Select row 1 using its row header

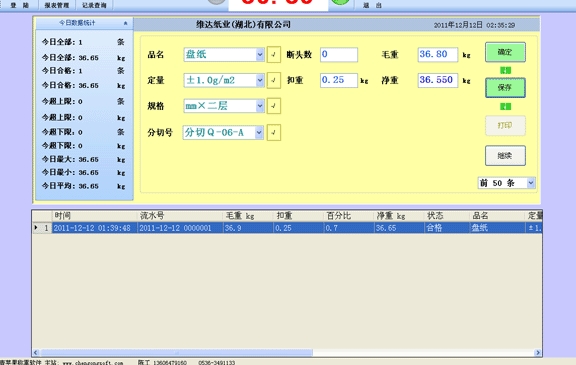coord(42,228)
